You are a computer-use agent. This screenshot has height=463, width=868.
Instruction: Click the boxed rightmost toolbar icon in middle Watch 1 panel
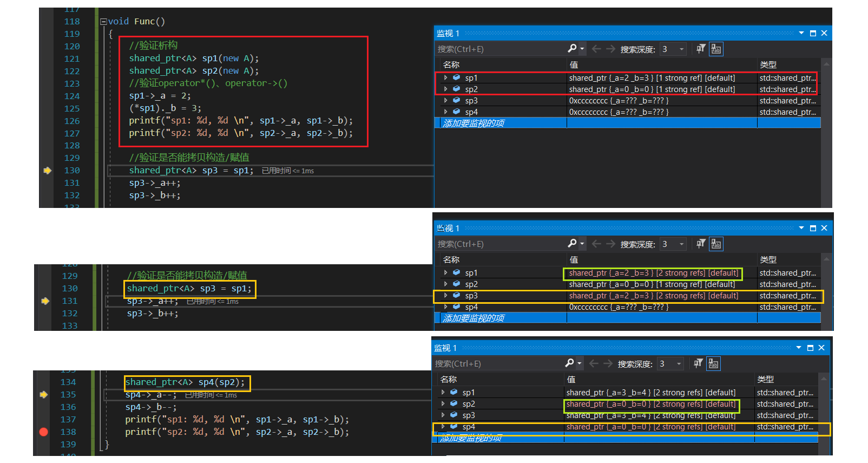pyautogui.click(x=716, y=244)
